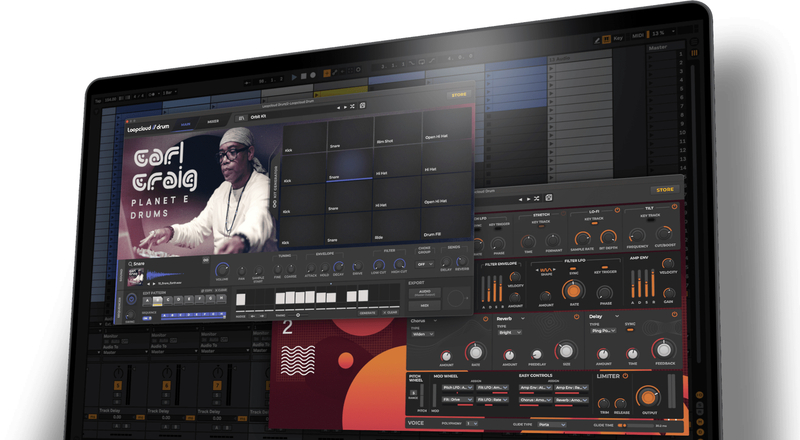Click the search icon next to Snare sample
Image resolution: width=800 pixels, height=440 pixels.
[130, 264]
